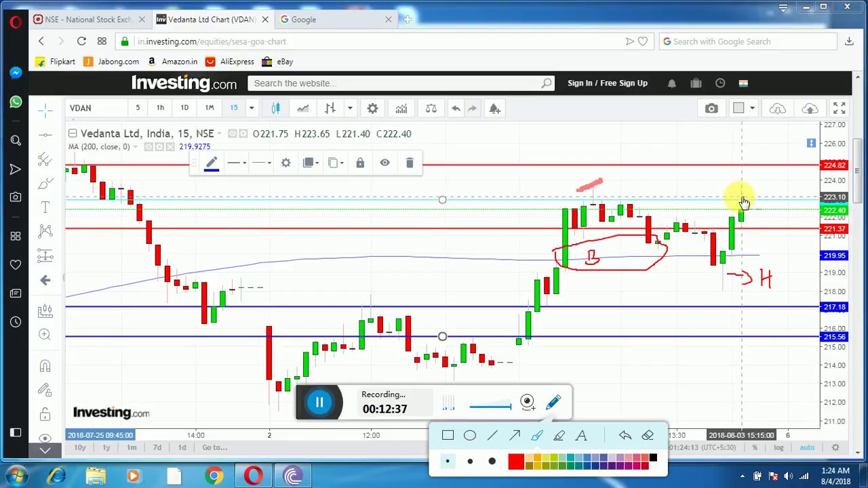
Task: Open clone/copy dropdown in floating toolbar
Action: pos(336,163)
